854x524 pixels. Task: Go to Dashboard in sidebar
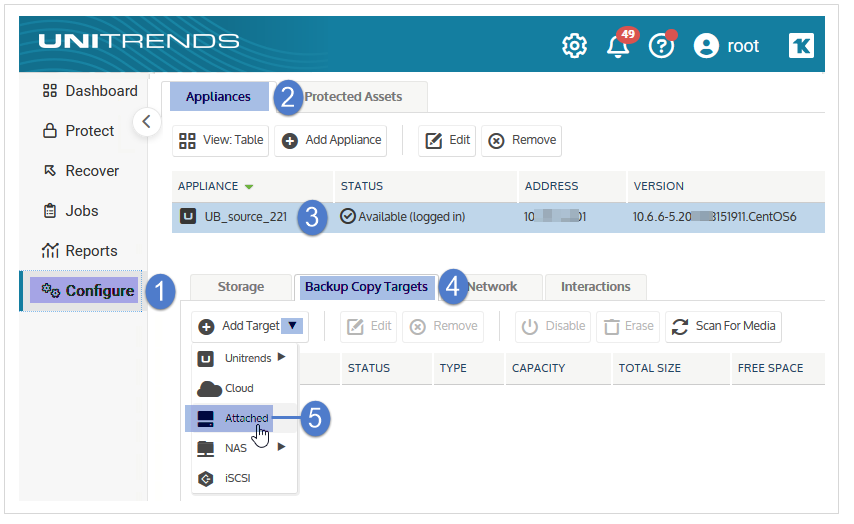point(90,91)
